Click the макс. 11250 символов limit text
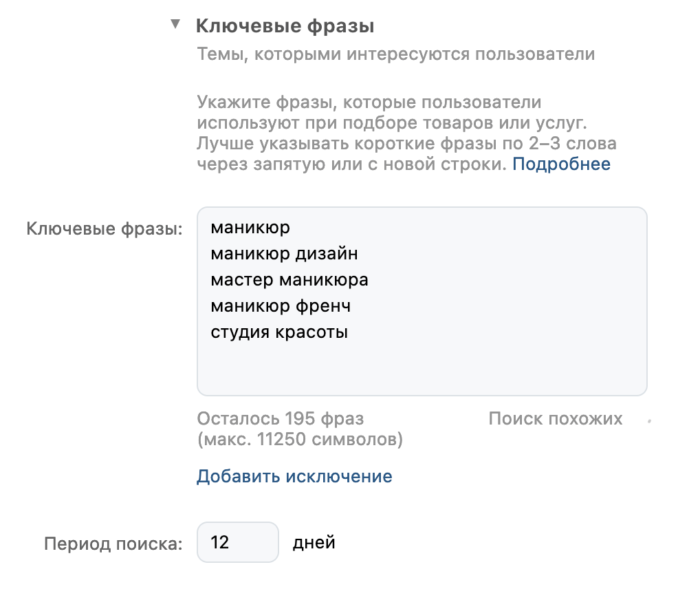 pyautogui.click(x=300, y=439)
